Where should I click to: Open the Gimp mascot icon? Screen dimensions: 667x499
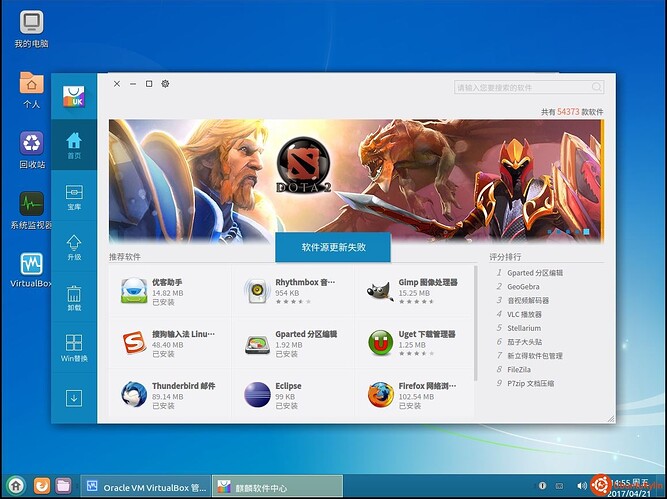point(380,291)
